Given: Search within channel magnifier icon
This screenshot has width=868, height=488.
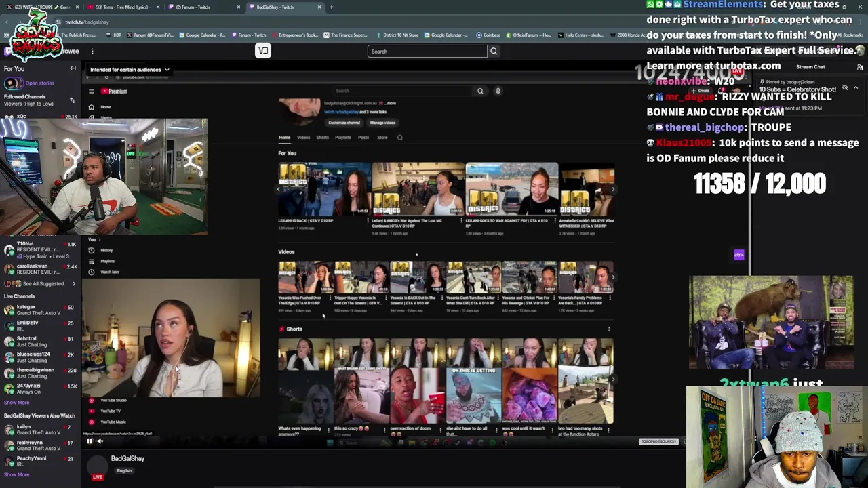Looking at the screenshot, I should click(x=400, y=138).
